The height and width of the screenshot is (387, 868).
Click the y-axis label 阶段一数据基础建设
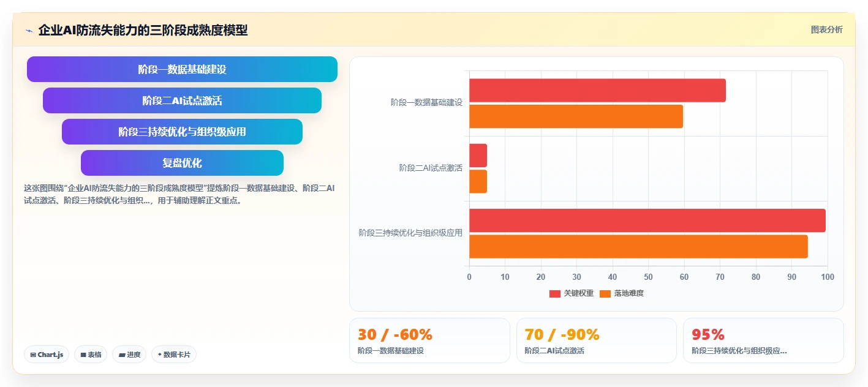coord(426,103)
